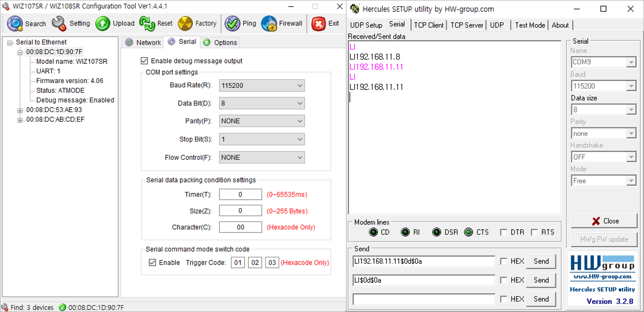The height and width of the screenshot is (312, 644).
Task: Click the red Exit icon
Action: (319, 24)
